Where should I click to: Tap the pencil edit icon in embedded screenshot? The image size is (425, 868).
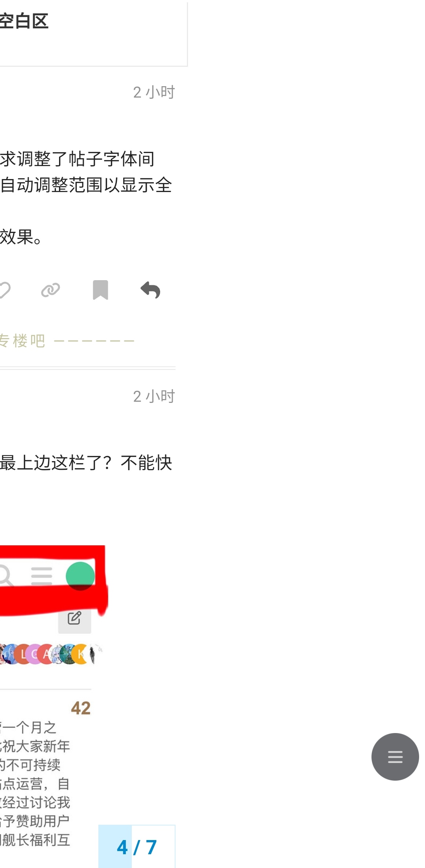[74, 618]
